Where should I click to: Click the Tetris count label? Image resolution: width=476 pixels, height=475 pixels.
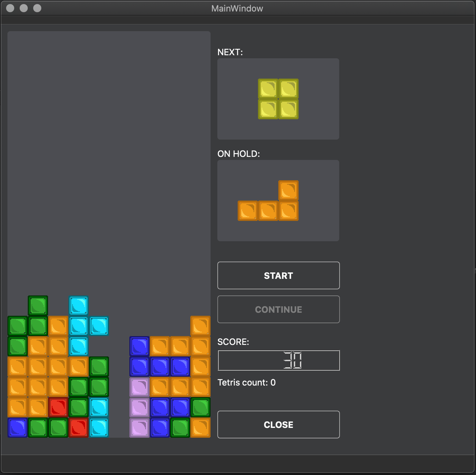(247, 382)
